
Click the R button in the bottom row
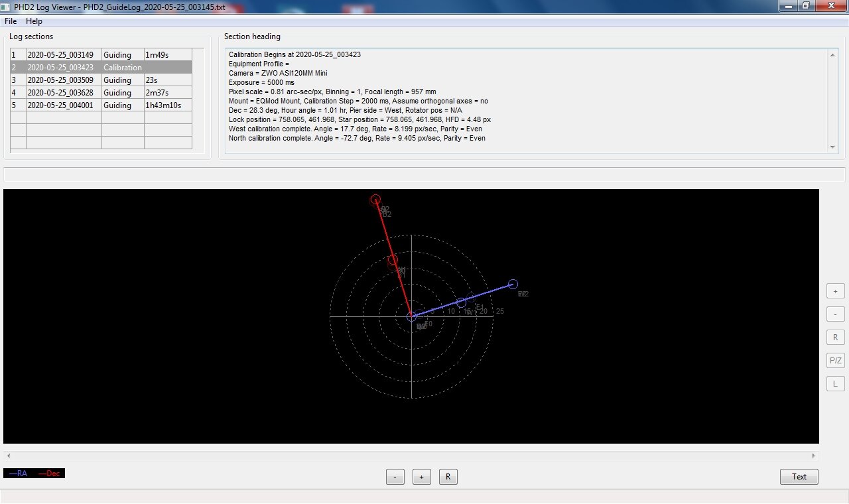click(x=448, y=477)
